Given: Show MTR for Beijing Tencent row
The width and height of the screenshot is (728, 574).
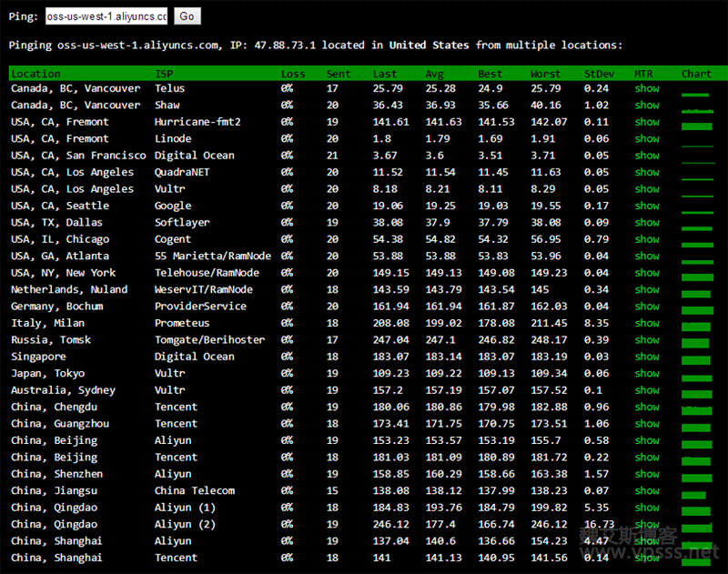Looking at the screenshot, I should click(x=647, y=457).
